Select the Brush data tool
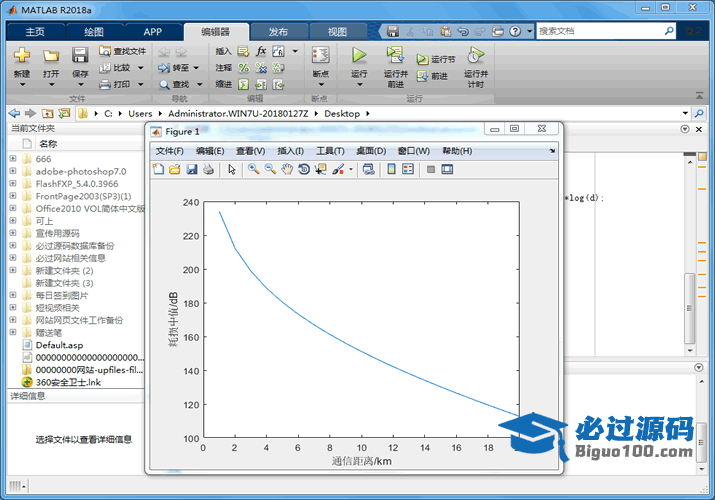 (x=338, y=170)
